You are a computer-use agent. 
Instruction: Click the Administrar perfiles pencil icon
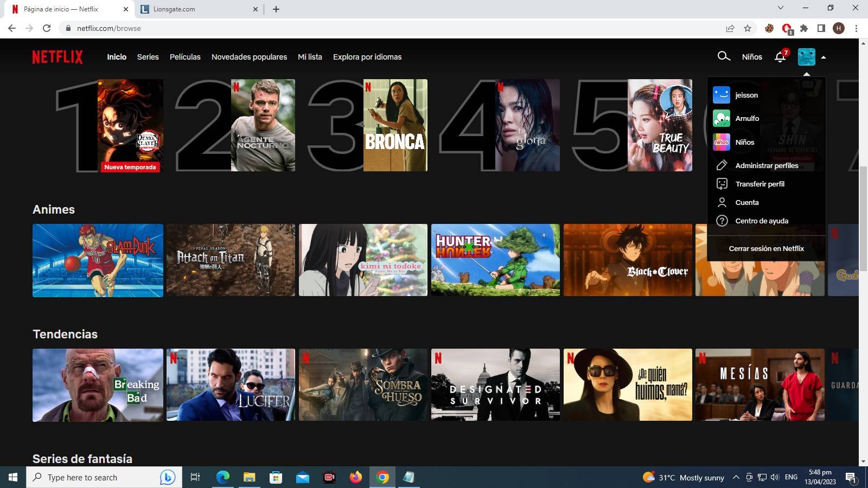click(722, 165)
